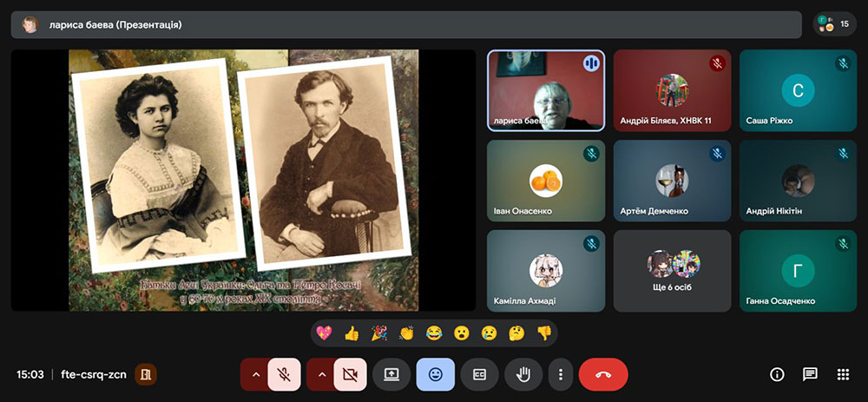
Task: Click the red hang up call button
Action: (603, 374)
